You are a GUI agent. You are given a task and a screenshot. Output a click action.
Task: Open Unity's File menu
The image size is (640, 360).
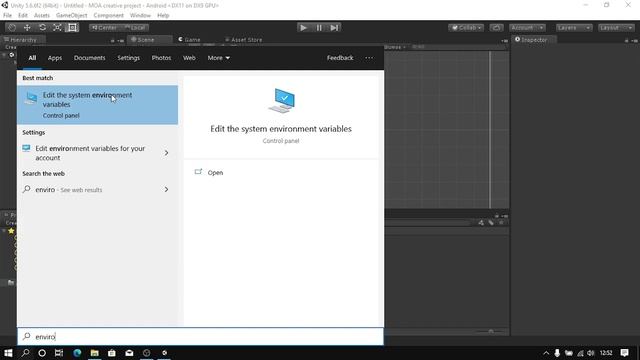(7, 16)
